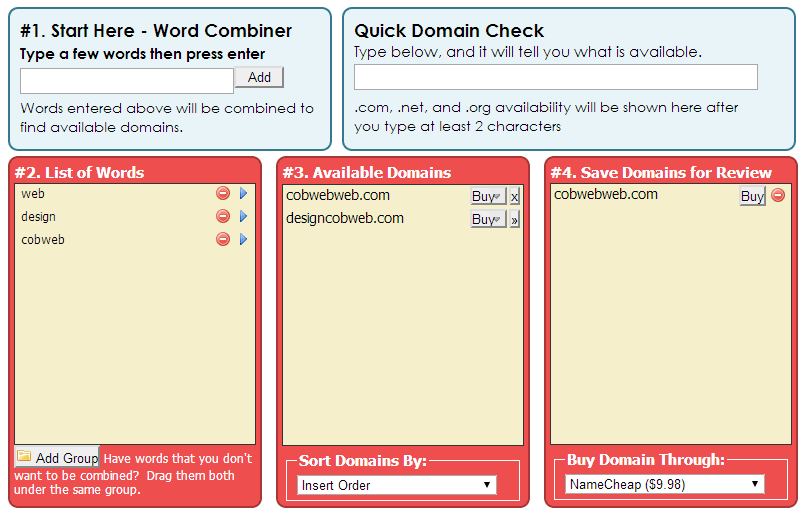
Task: Select cobwebweb.com in Available Domains list
Action: (338, 195)
